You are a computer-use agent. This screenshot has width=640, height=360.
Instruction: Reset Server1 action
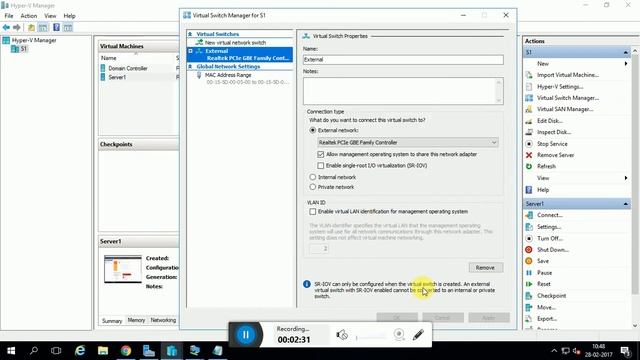pos(544,284)
